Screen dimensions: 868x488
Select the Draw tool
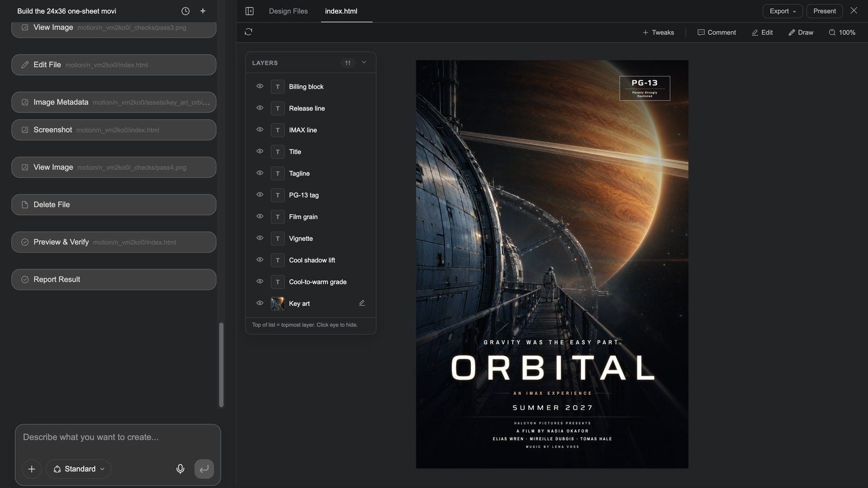801,33
